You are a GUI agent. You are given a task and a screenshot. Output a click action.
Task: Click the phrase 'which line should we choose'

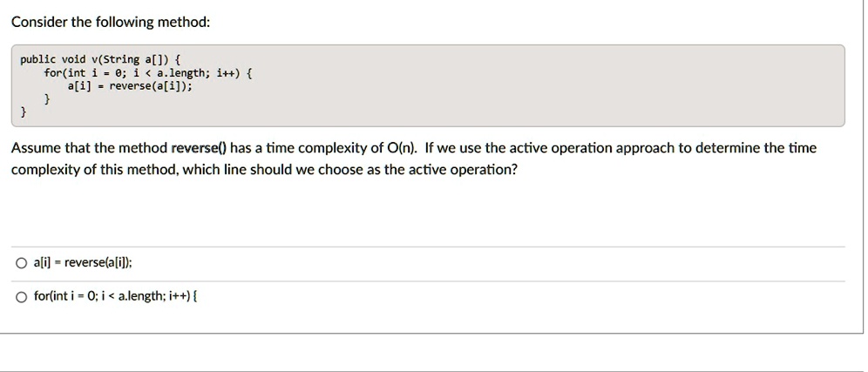[x=258, y=169]
